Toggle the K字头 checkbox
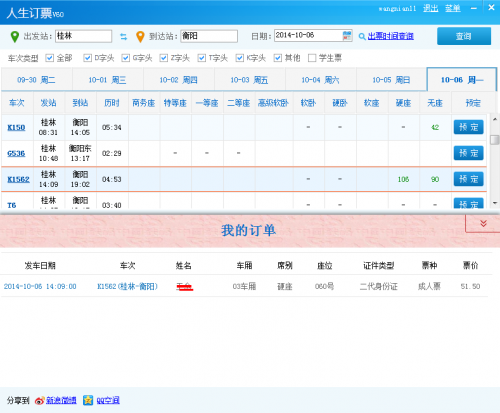The height and width of the screenshot is (413, 500). [x=239, y=58]
